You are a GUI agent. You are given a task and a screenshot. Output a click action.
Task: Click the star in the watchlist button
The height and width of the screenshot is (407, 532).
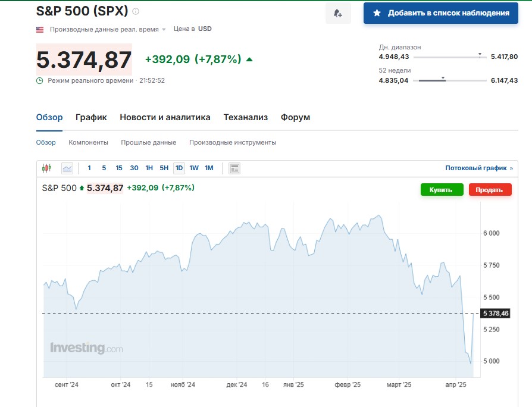click(x=377, y=13)
